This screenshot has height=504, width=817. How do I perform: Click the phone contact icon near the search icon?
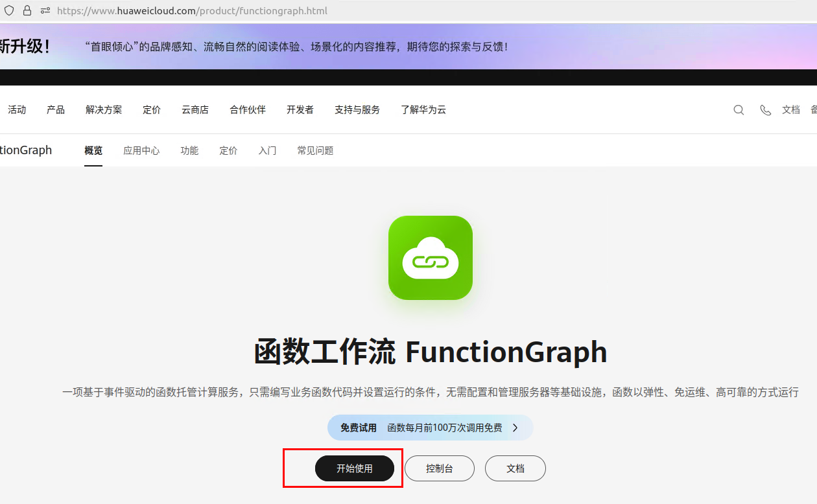(765, 110)
